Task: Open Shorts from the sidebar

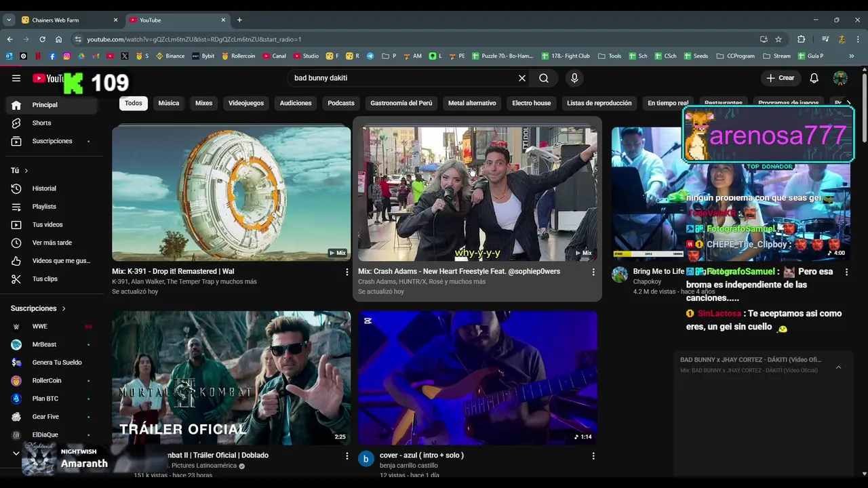Action: click(x=52, y=123)
